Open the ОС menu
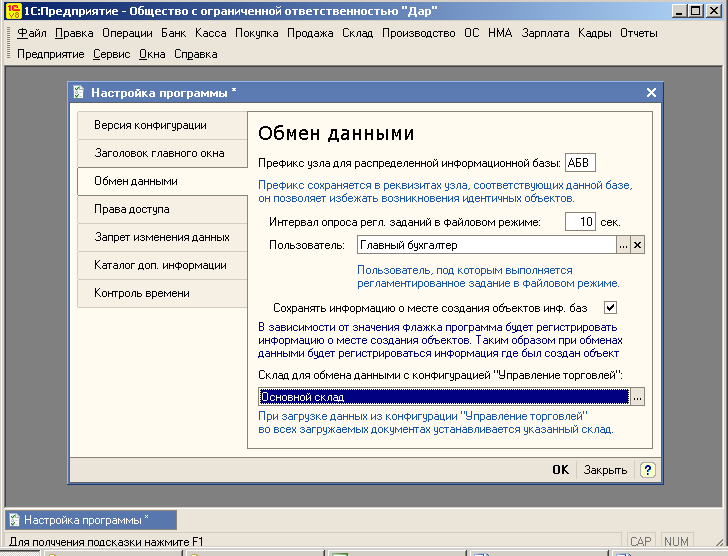Image resolution: width=728 pixels, height=556 pixels. click(471, 33)
